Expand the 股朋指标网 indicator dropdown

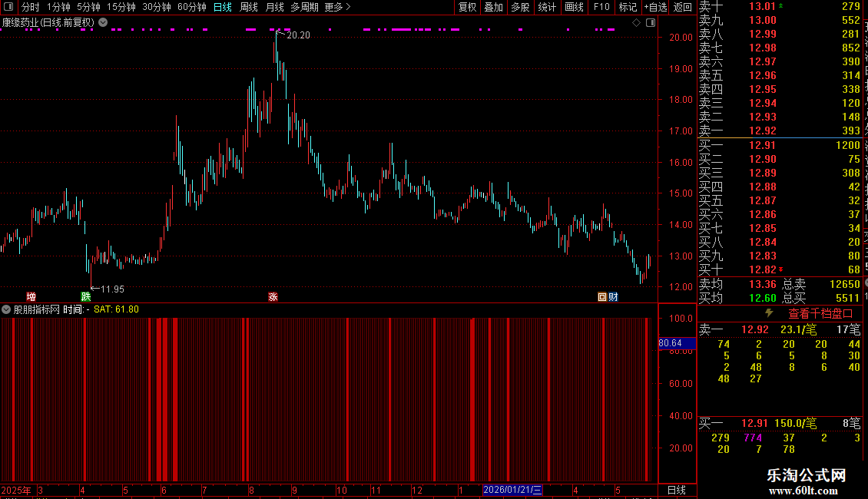tap(6, 309)
